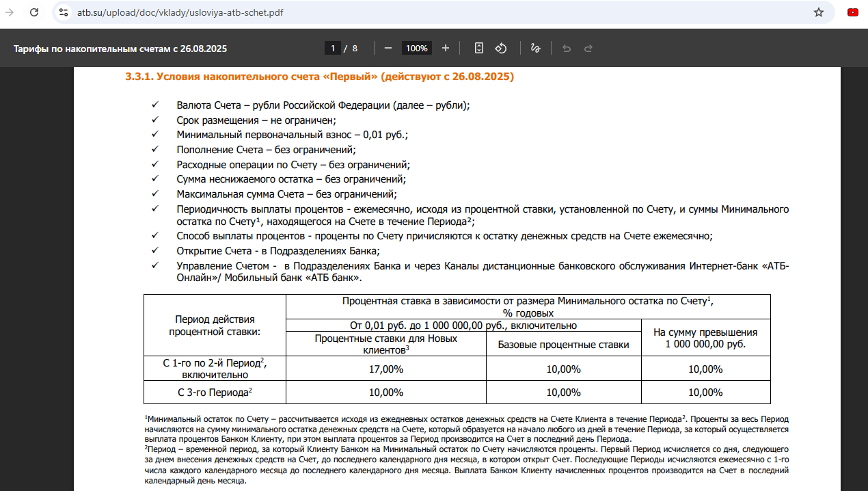Click row label 'С 3-го Периода'
This screenshot has height=491, width=868.
click(x=215, y=393)
